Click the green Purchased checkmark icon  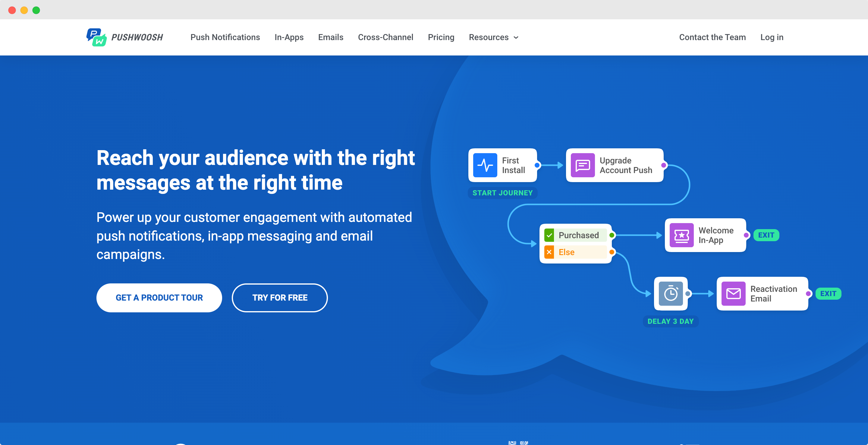(x=549, y=235)
